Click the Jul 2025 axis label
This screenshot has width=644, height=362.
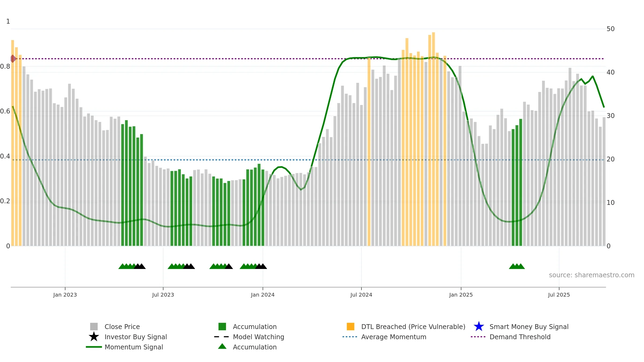point(559,295)
